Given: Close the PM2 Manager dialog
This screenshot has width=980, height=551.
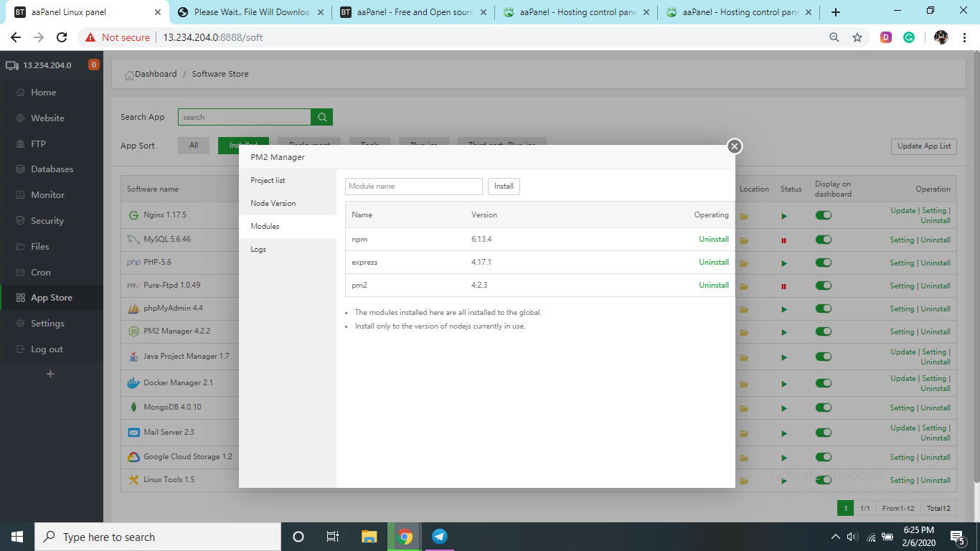Looking at the screenshot, I should coord(734,146).
